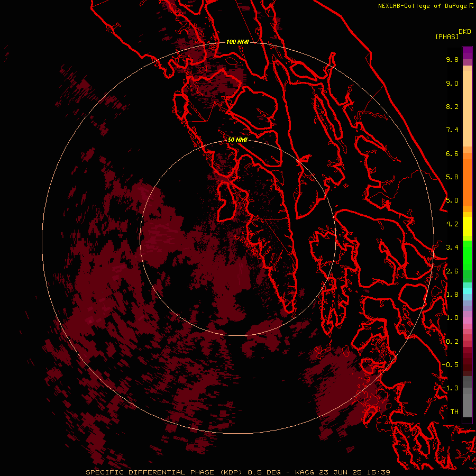476x476 pixels.
Task: Click the 4.2 legend value
Action: click(452, 224)
